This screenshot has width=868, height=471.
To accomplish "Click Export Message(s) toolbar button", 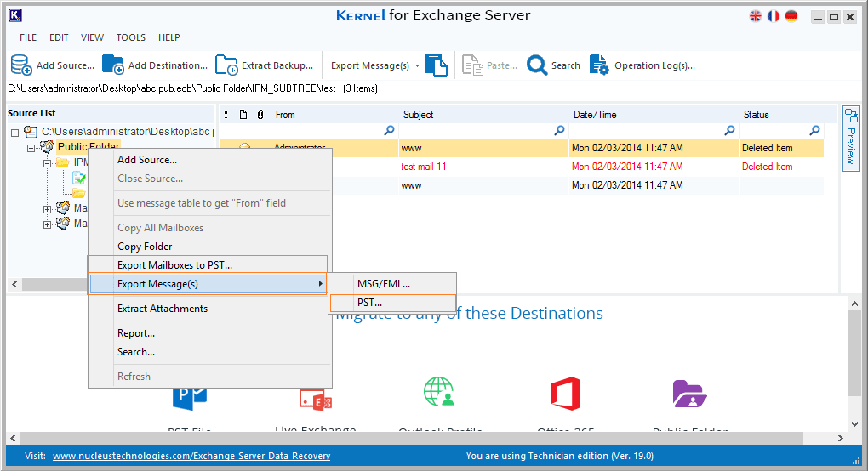I will (x=370, y=65).
